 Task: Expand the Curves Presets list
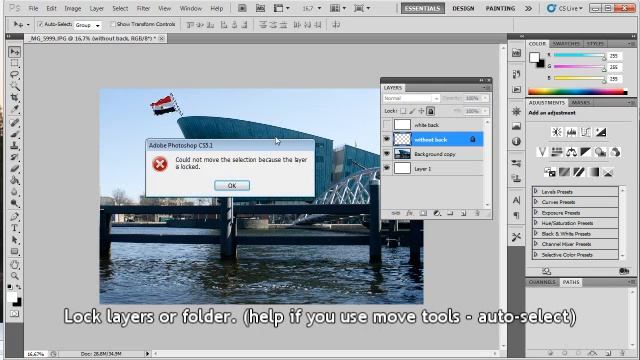point(536,202)
